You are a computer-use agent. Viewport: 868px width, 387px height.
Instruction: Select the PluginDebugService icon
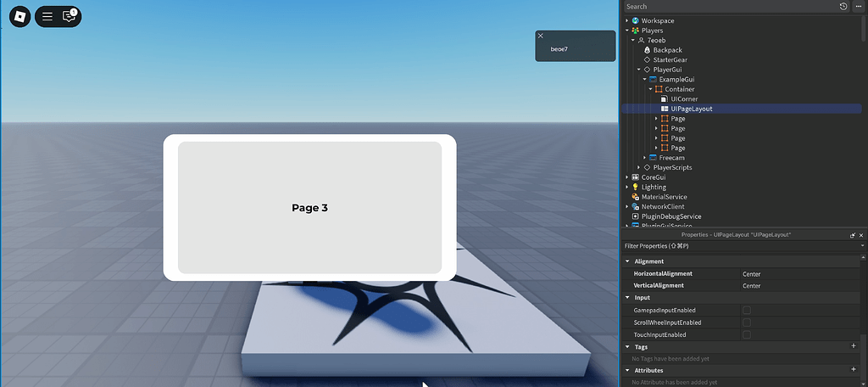click(636, 216)
